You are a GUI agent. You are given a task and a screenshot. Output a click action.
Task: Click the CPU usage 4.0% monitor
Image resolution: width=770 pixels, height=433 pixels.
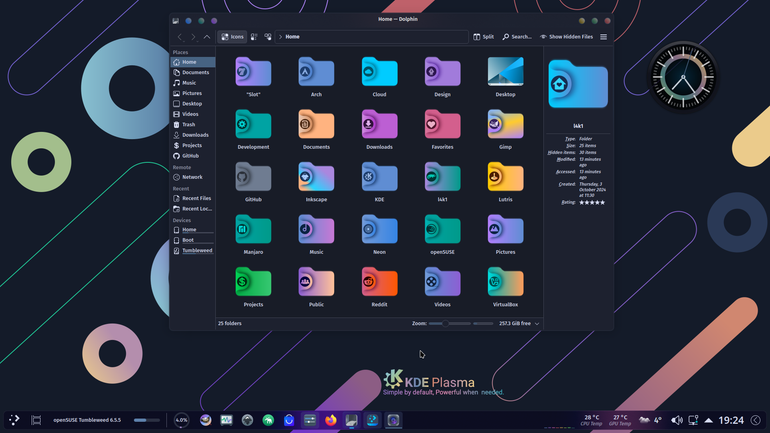pyautogui.click(x=181, y=420)
